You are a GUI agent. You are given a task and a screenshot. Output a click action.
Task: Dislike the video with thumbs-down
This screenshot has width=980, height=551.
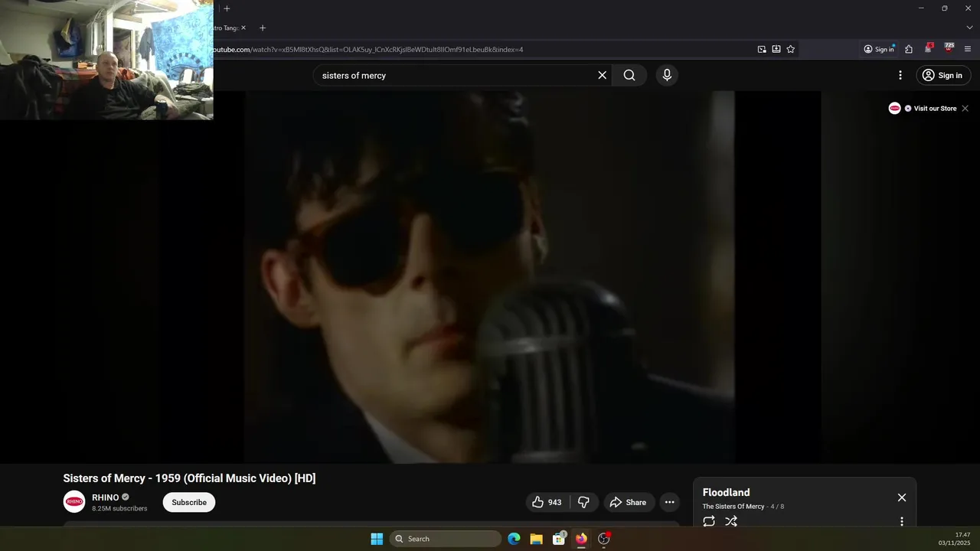[x=583, y=502]
